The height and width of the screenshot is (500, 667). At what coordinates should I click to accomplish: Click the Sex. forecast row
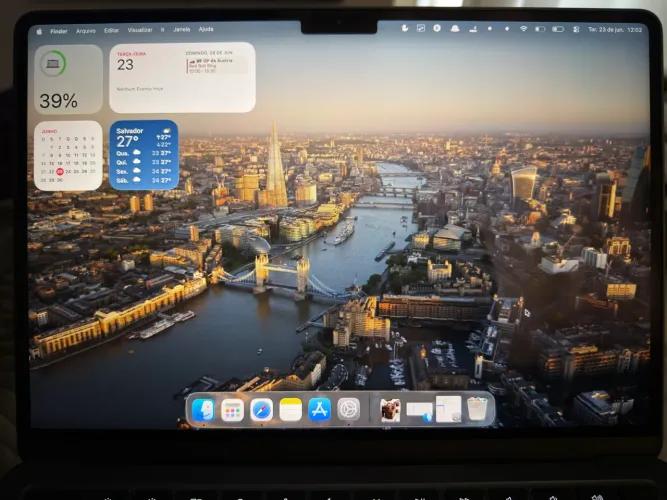tap(144, 171)
